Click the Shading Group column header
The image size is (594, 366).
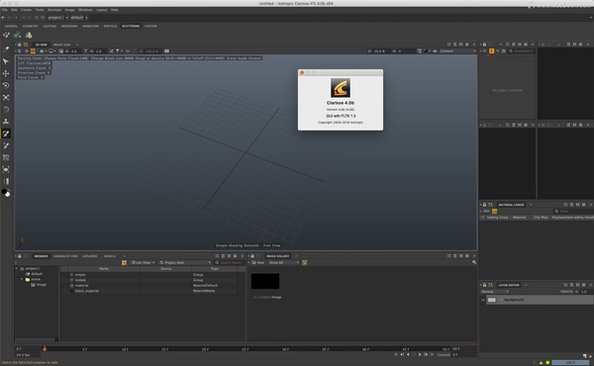point(497,217)
